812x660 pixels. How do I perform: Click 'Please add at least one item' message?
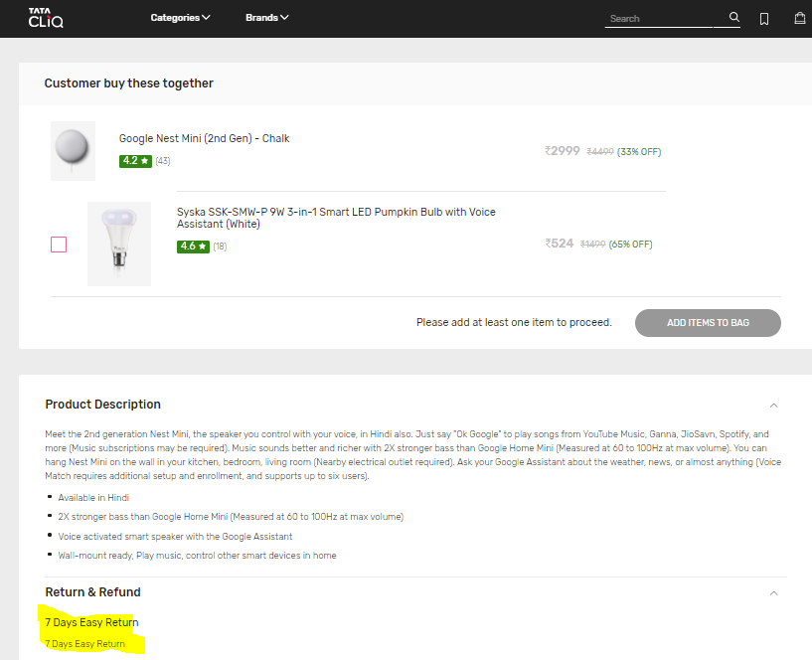point(514,322)
